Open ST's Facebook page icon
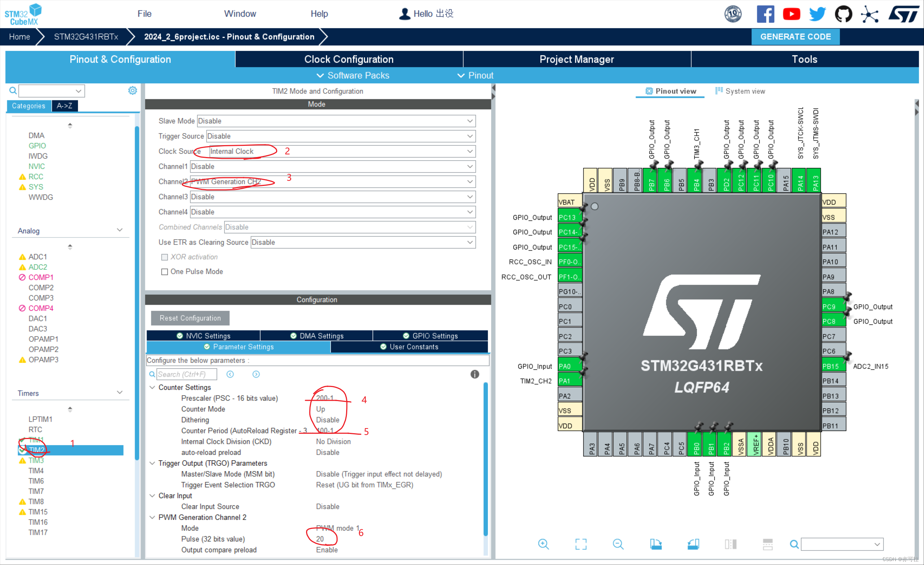This screenshot has width=924, height=565. [766, 14]
